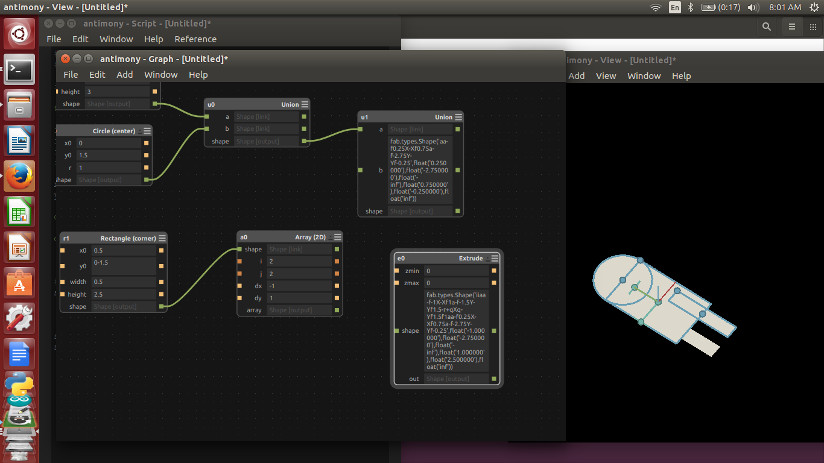Open Window menu in View window

click(644, 76)
